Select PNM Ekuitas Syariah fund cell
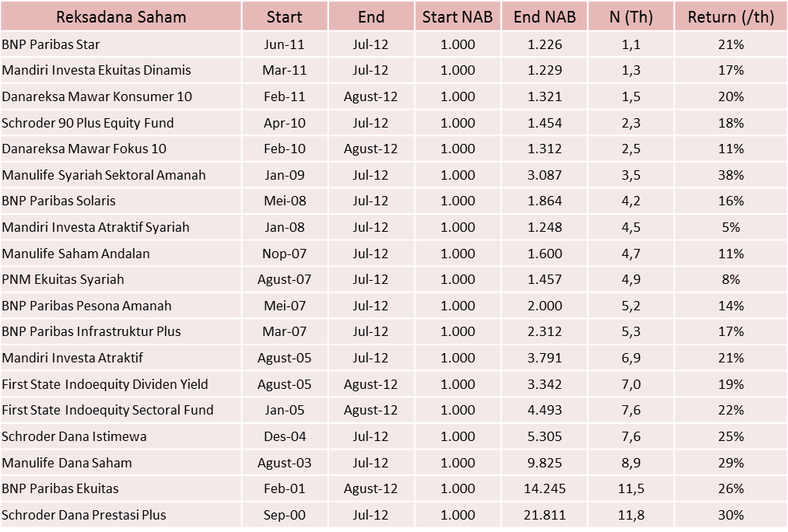 [63, 279]
